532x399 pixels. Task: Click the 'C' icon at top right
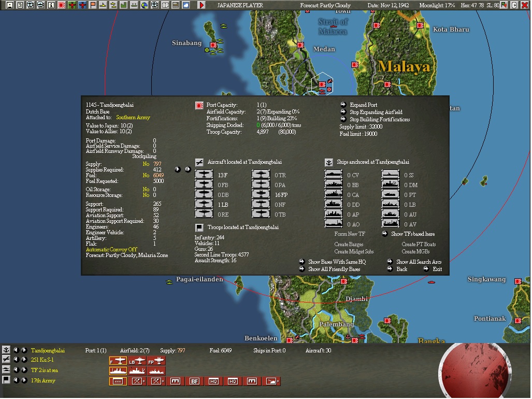coord(514,5)
